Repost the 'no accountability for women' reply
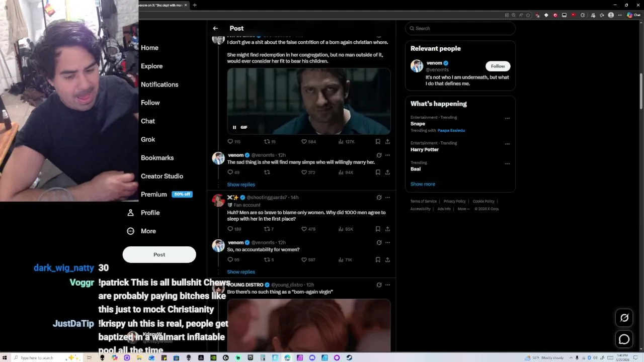 tap(269, 260)
